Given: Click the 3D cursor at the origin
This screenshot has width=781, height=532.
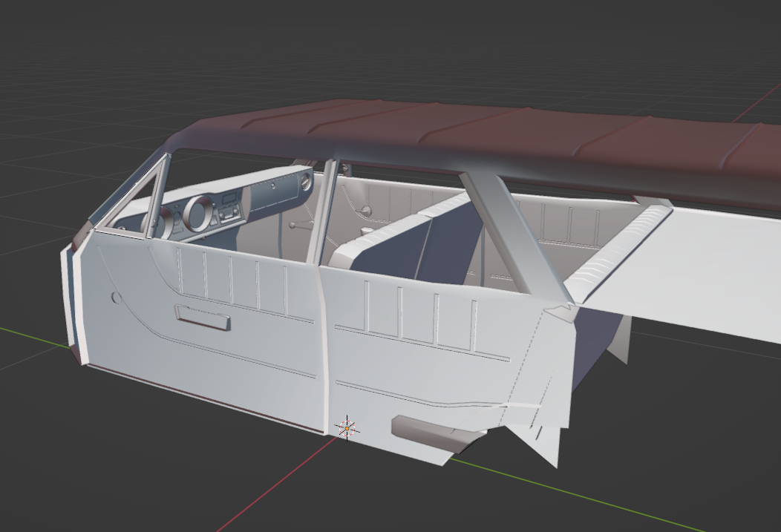Looking at the screenshot, I should point(347,428).
